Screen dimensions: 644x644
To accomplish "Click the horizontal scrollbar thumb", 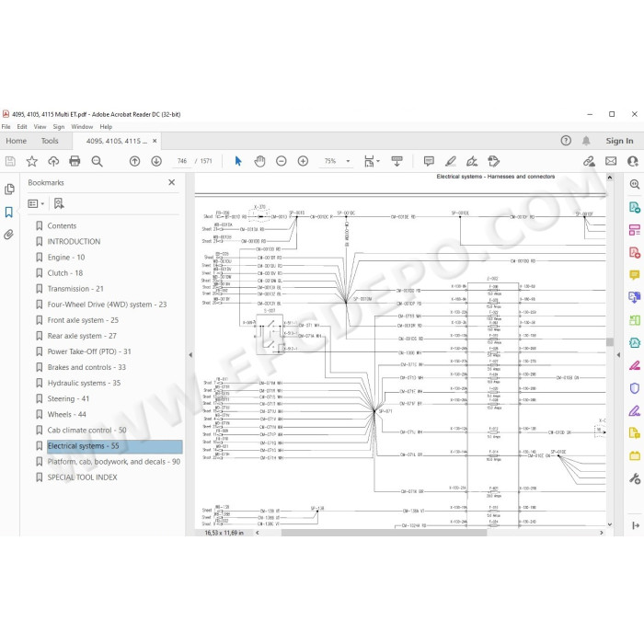I will coord(384,533).
